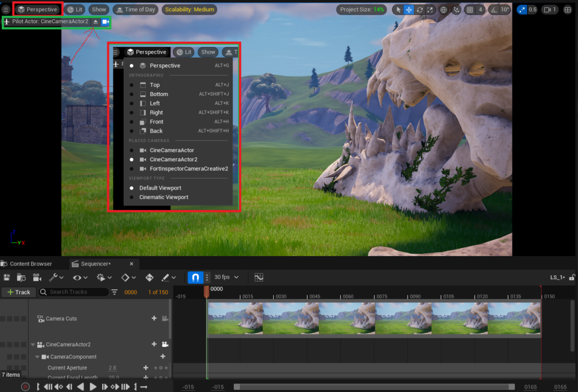Open the viewport options hamburger menu

point(6,10)
